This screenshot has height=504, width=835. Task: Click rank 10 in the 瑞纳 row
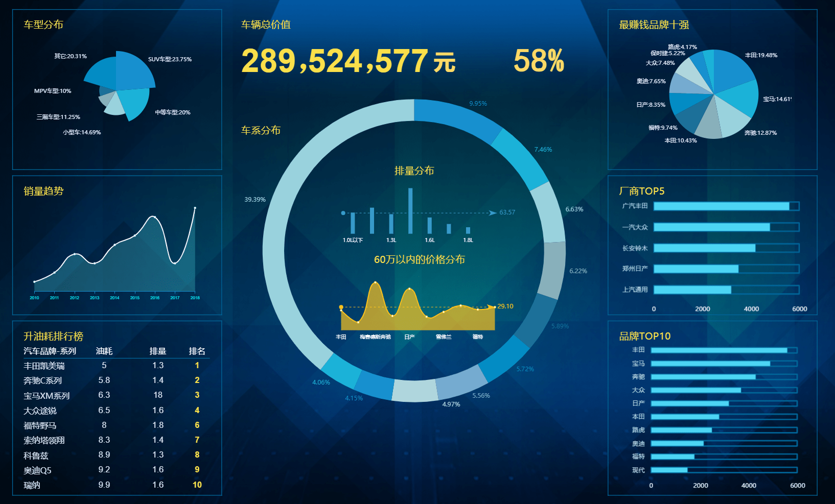point(197,485)
